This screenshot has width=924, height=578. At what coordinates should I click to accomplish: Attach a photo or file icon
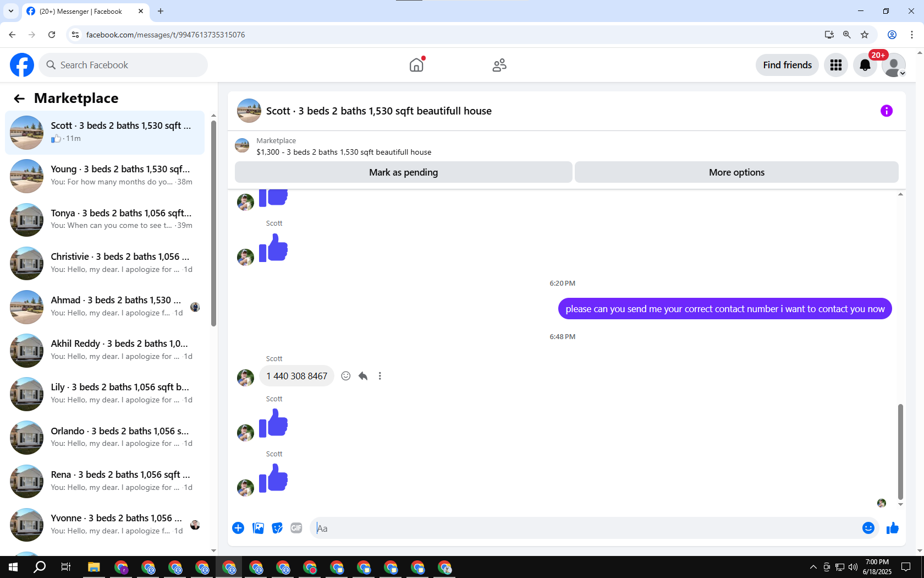click(x=258, y=528)
